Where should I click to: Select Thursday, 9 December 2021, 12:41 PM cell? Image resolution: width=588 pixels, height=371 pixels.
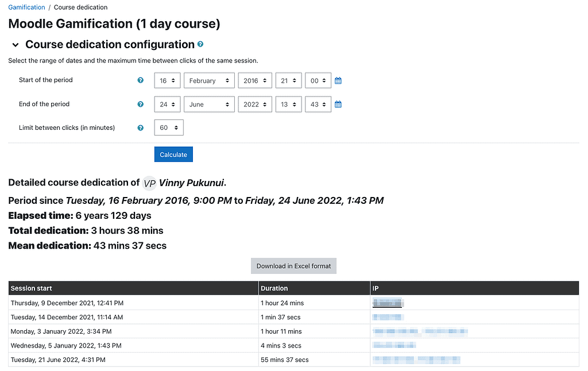[x=133, y=303]
